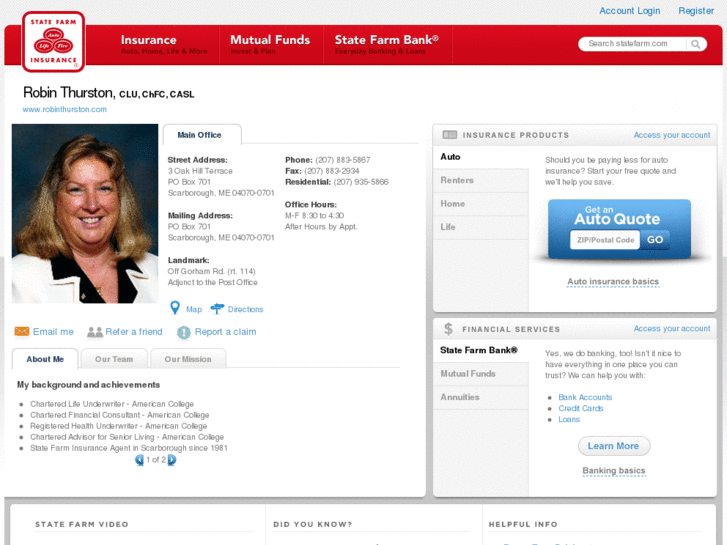727x545 pixels.
Task: Select the Life insurance product tab
Action: point(481,227)
